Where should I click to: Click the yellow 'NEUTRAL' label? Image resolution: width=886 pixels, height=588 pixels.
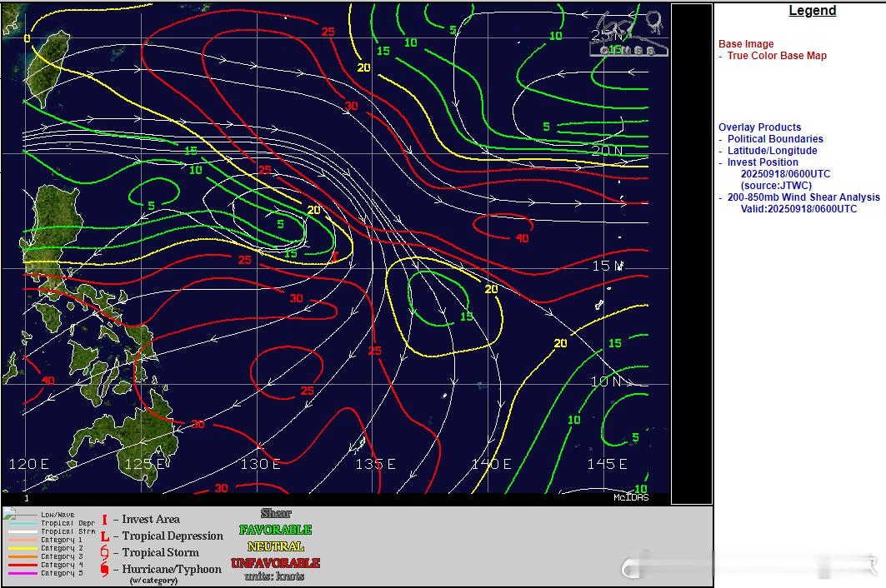pyautogui.click(x=276, y=546)
